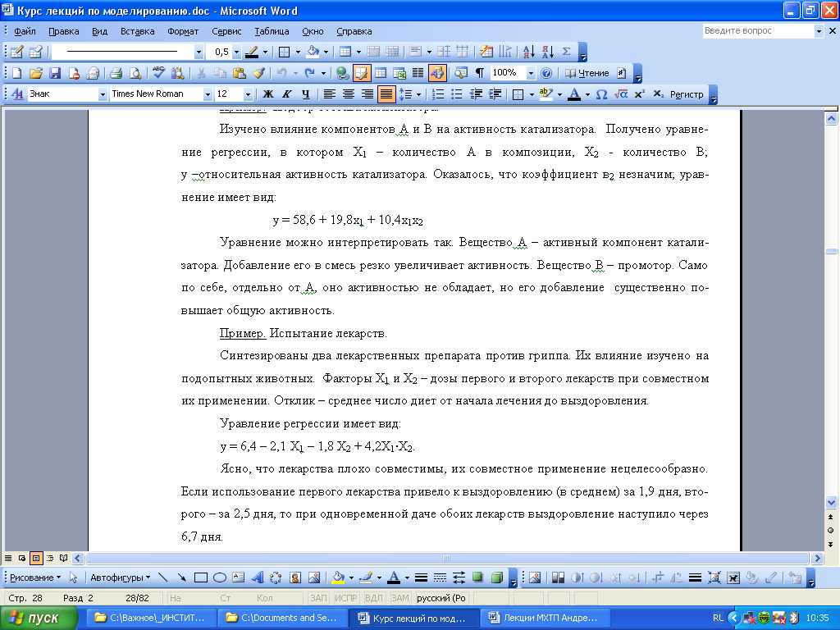The image size is (840, 630).
Task: Insert equation square root icon
Action: [620, 94]
